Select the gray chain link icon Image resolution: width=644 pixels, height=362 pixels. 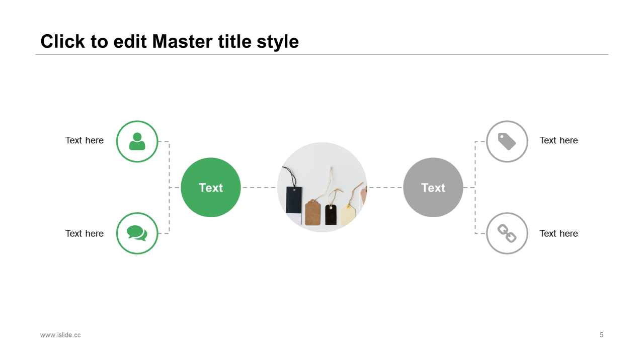click(x=507, y=233)
